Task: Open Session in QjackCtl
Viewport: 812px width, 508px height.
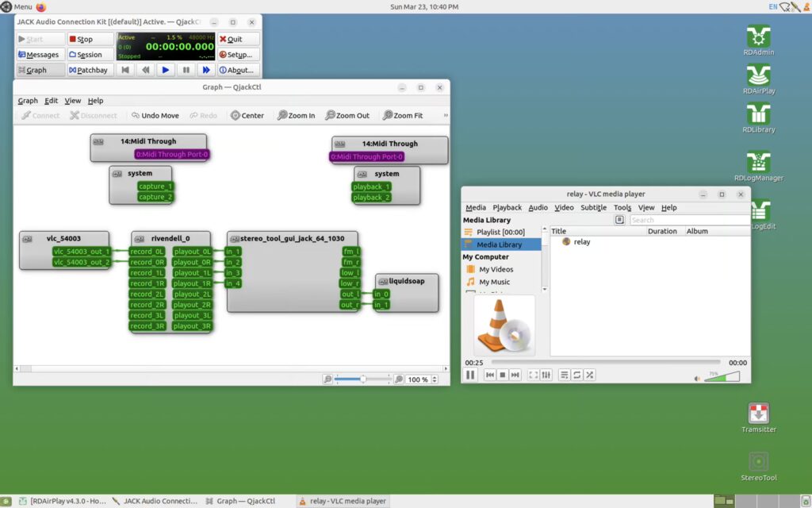Action: click(x=90, y=55)
